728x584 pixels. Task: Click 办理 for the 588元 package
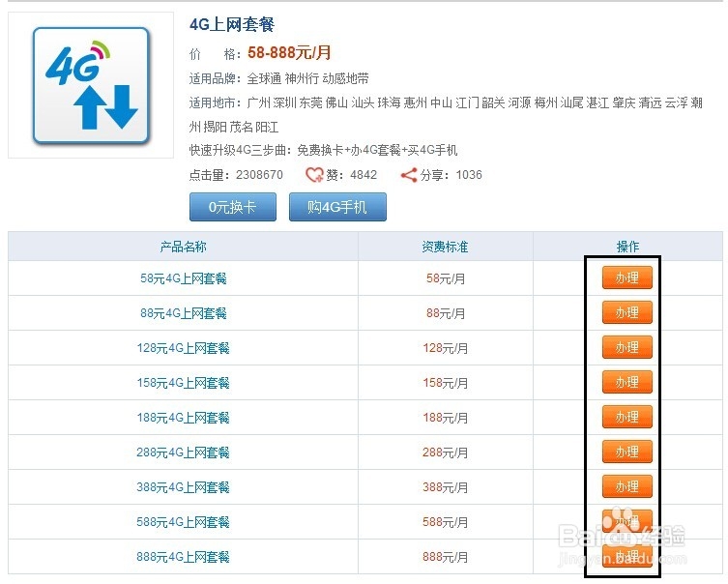click(x=627, y=521)
